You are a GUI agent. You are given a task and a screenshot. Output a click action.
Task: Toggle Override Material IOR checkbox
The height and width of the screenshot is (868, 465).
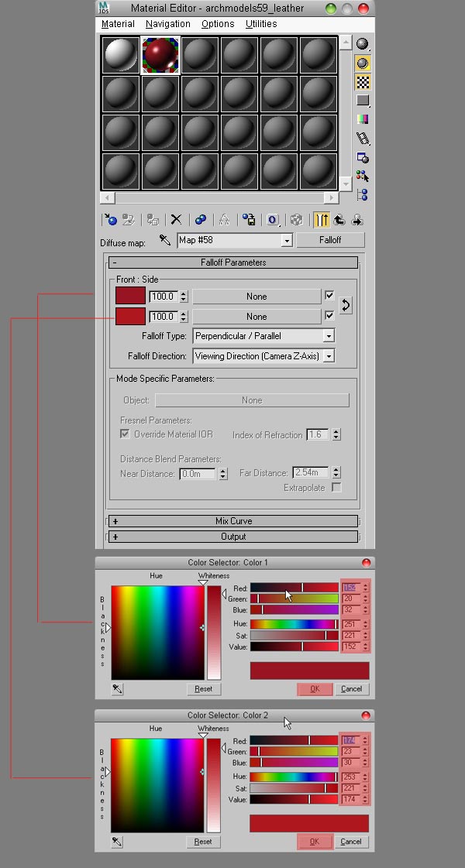pos(126,434)
